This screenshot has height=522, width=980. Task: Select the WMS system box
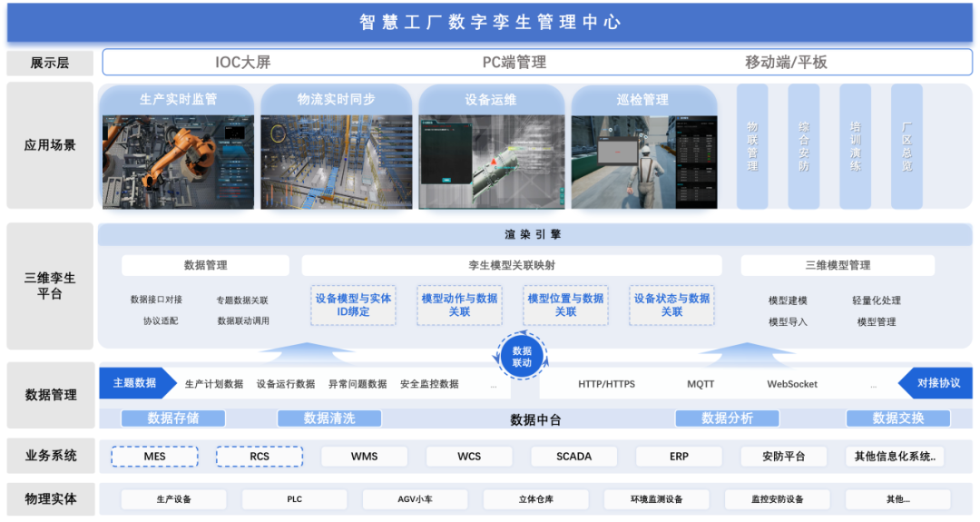pos(365,457)
